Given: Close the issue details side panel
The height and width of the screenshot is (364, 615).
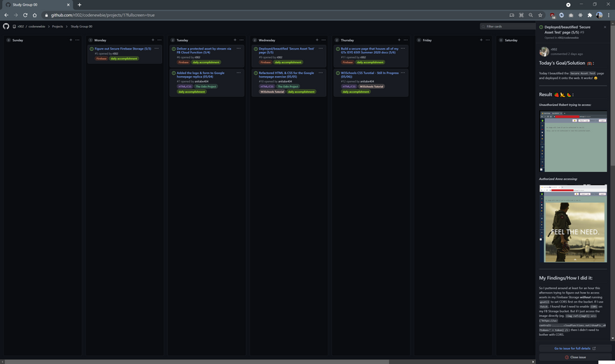Looking at the screenshot, I should tap(605, 27).
